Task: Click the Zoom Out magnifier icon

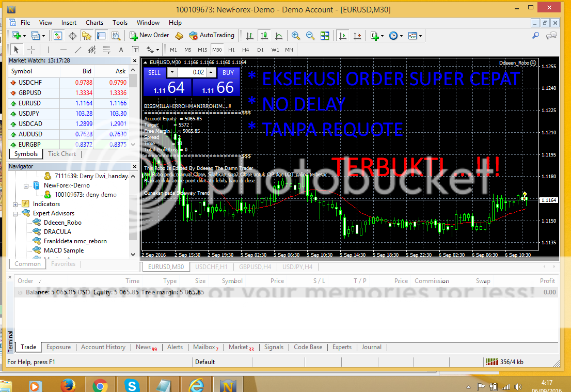Action: point(310,36)
